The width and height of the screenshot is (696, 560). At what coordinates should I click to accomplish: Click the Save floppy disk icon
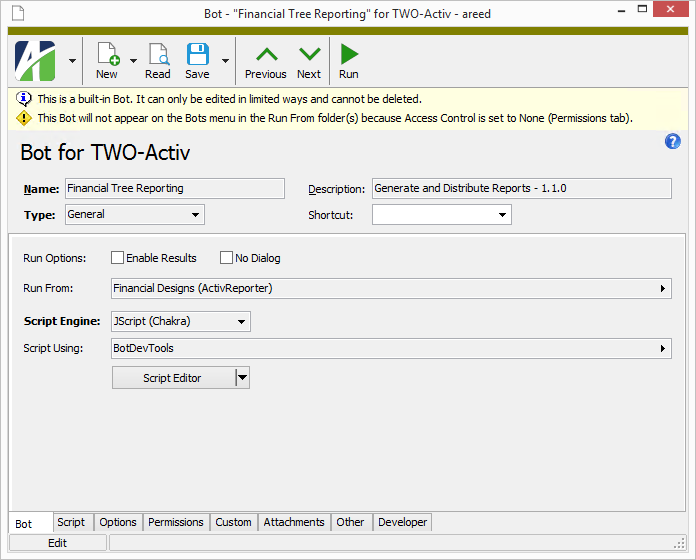[198, 54]
